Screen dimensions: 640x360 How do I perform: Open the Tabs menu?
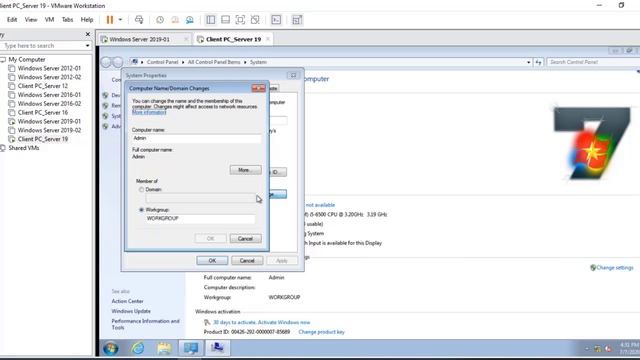click(x=67, y=20)
